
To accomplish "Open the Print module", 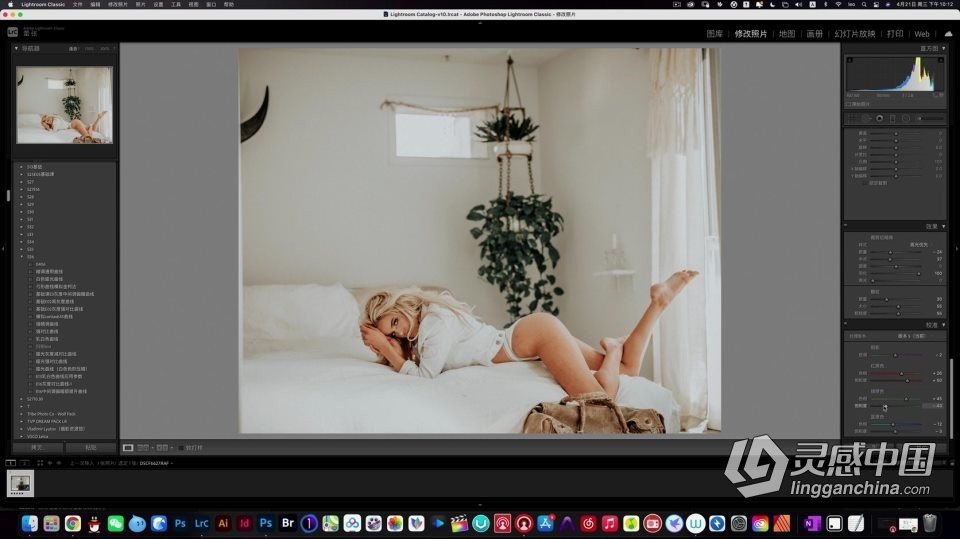I will pyautogui.click(x=894, y=34).
